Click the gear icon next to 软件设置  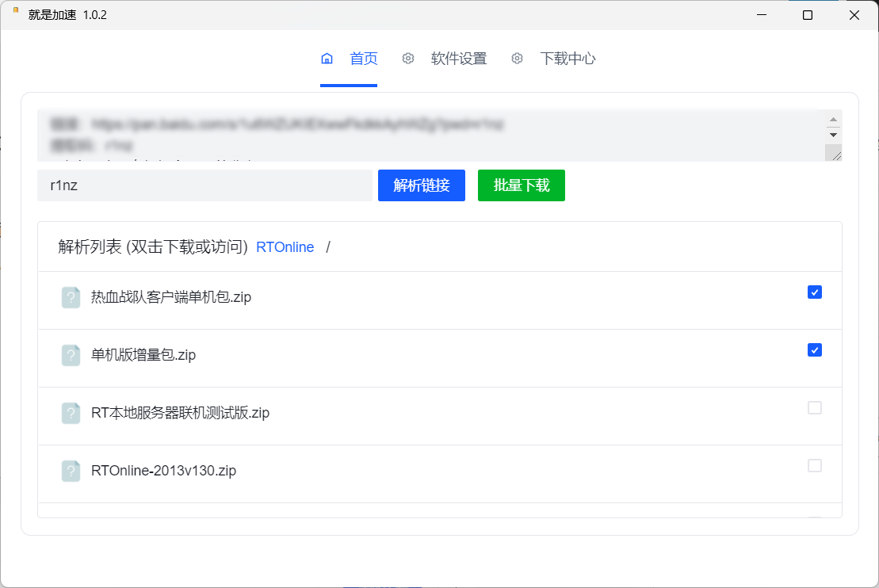[x=408, y=58]
